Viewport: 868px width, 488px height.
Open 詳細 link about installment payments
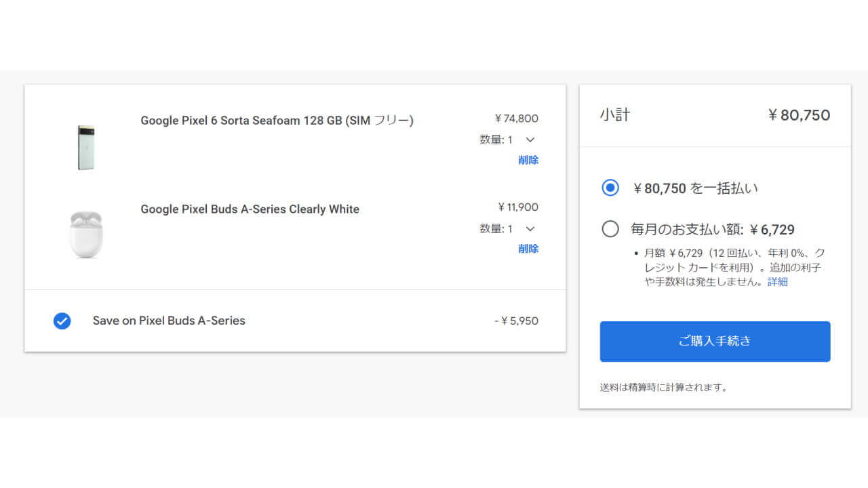777,281
